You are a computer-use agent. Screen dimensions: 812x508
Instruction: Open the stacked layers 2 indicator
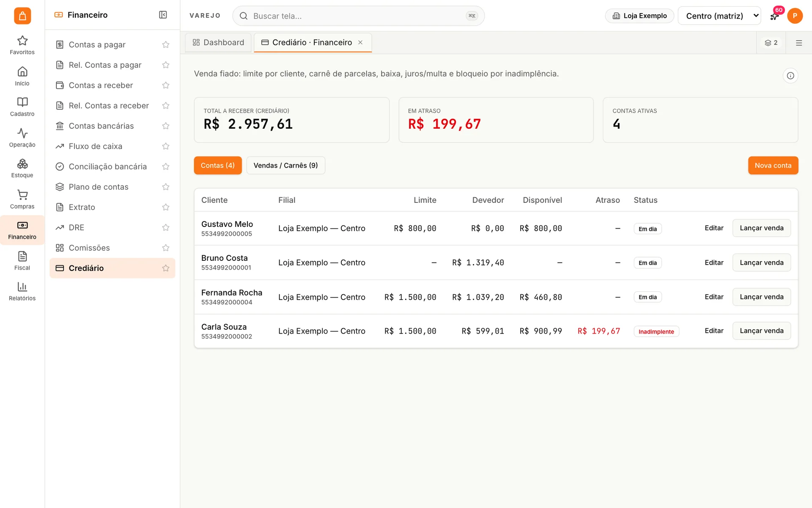(x=771, y=43)
